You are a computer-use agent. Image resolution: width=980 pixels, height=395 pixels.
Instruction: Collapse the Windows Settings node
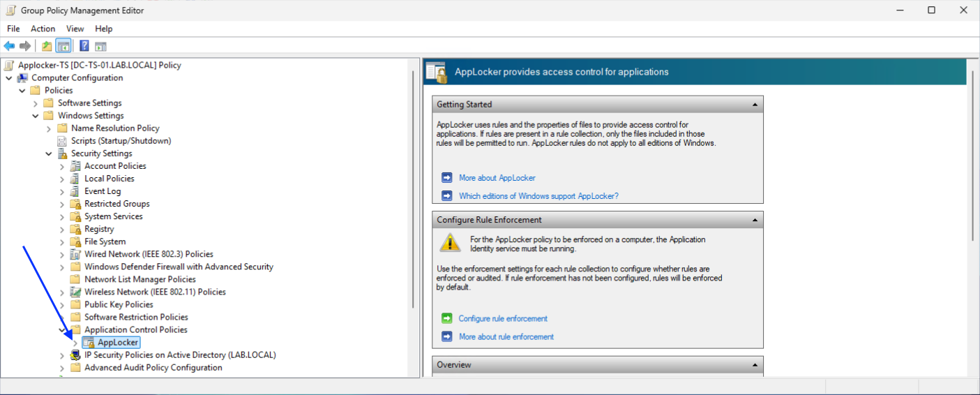[x=36, y=116]
